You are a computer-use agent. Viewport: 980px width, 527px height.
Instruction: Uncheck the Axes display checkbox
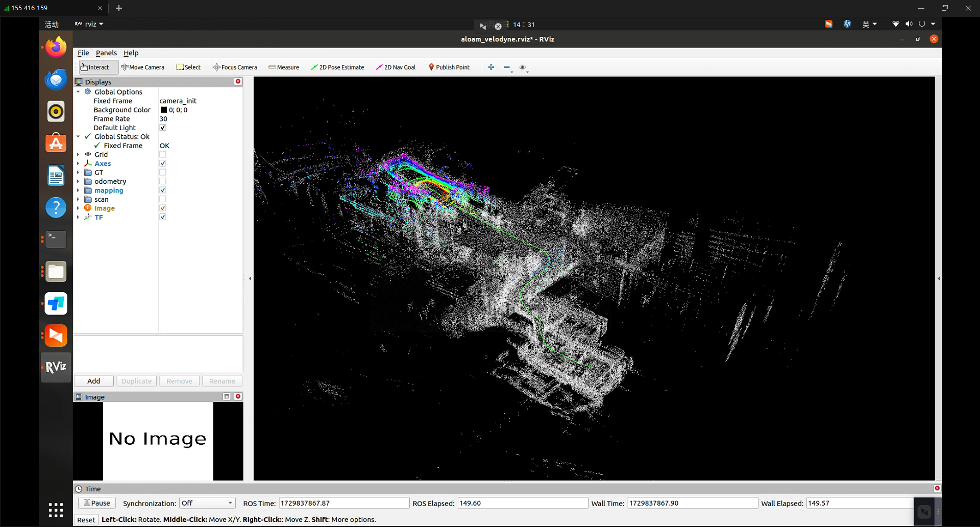[163, 163]
